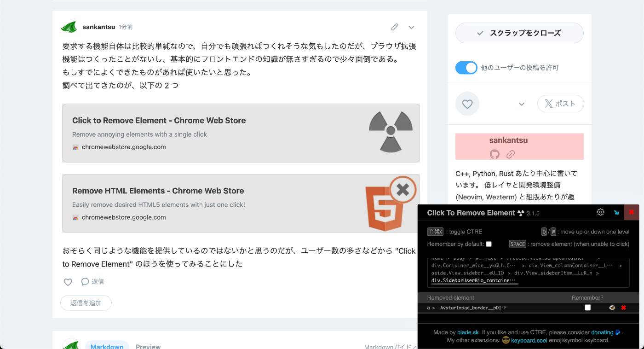Switch to Markdown tab
Viewport: 644px width, 349px height.
(x=107, y=345)
